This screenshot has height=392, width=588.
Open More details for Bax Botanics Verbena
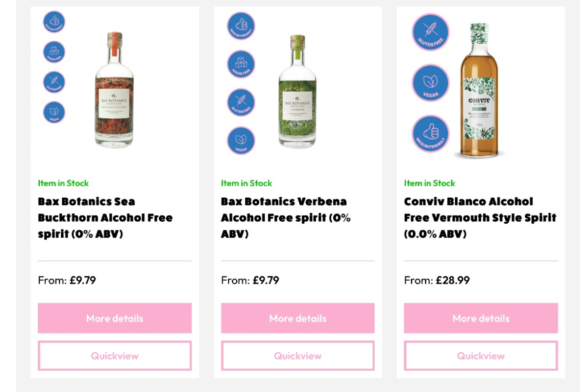(297, 318)
